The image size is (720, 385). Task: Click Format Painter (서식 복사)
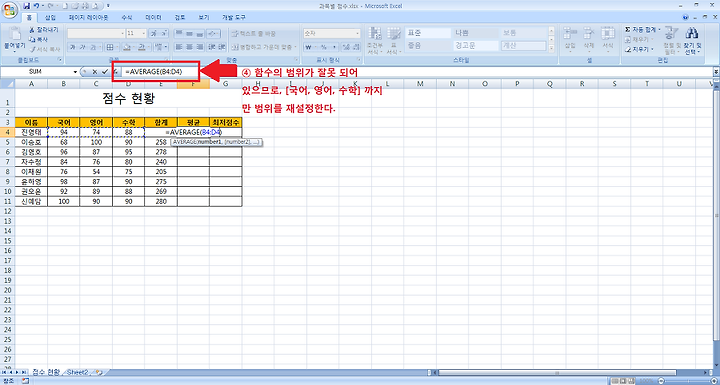tap(45, 49)
